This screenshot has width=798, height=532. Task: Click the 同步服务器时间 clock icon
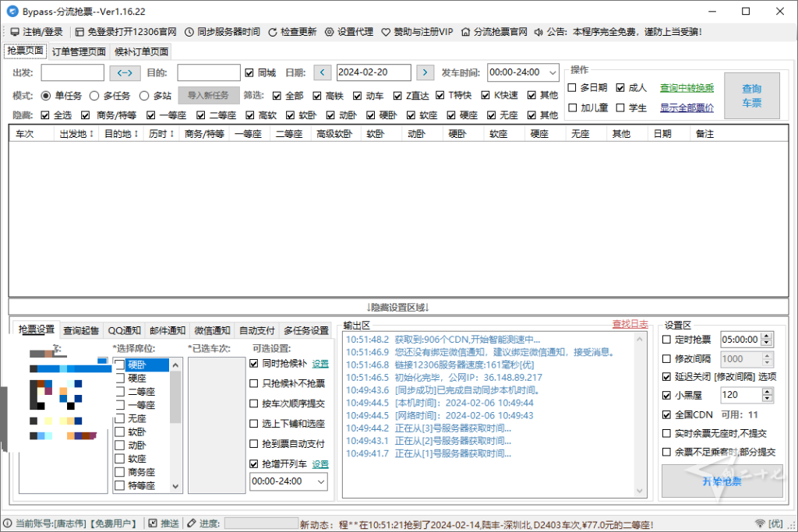tap(189, 32)
